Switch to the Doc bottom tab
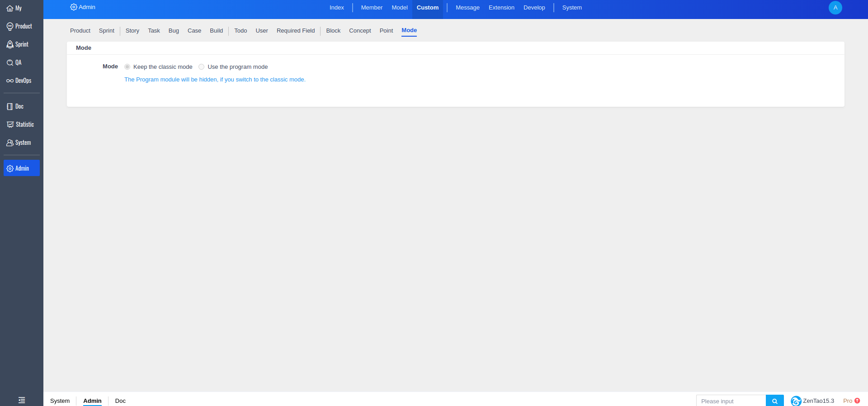The height and width of the screenshot is (406, 868). coord(120,401)
